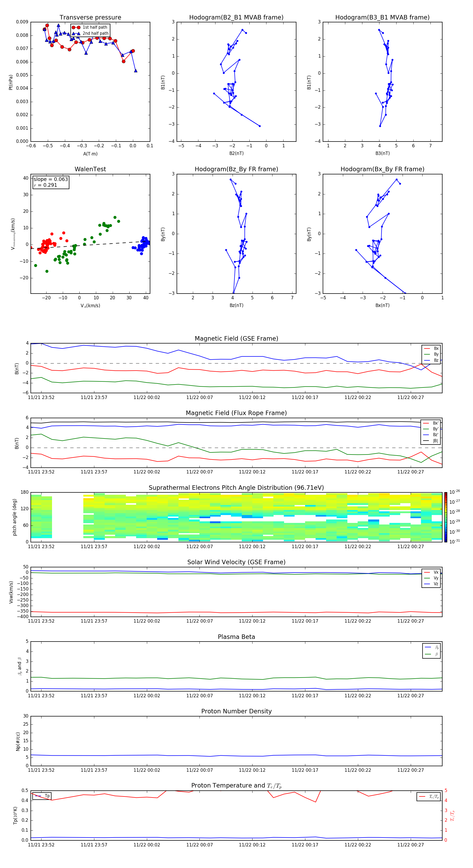Image resolution: width=473 pixels, height=868 pixels.
Task: Click the Hodogram(B3_B1 MVAB frame) title
Action: [x=382, y=18]
